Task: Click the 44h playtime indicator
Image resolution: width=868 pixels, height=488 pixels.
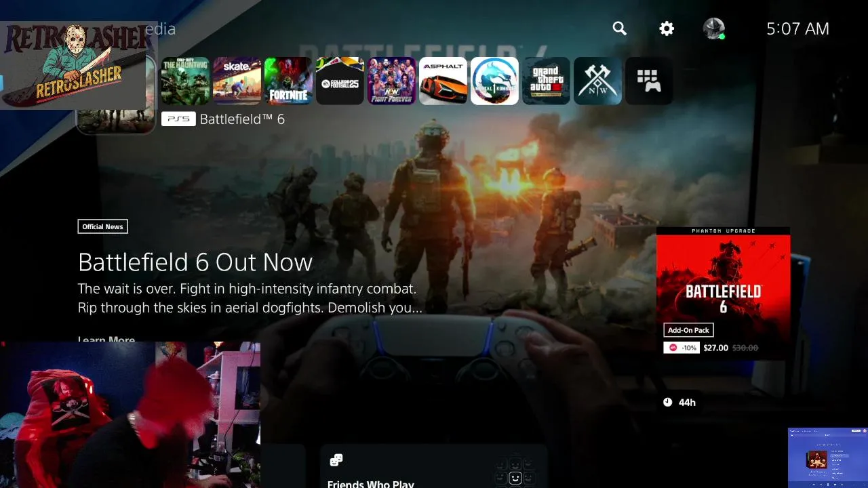Action: pyautogui.click(x=679, y=402)
